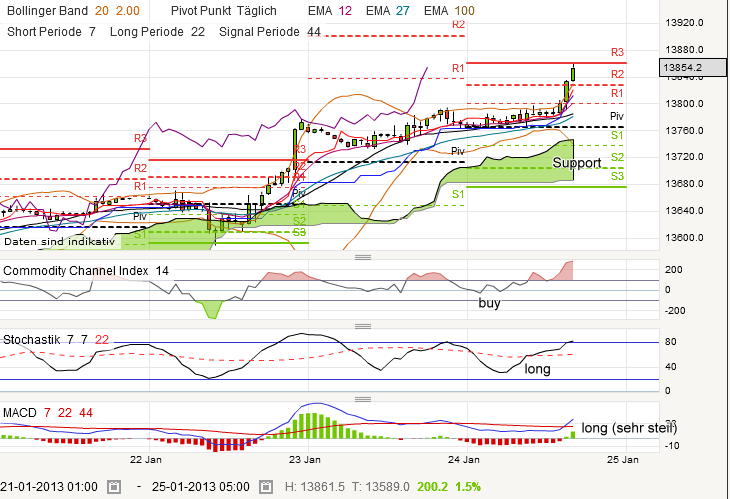Click the T: 13589.0 low value

pyautogui.click(x=380, y=487)
